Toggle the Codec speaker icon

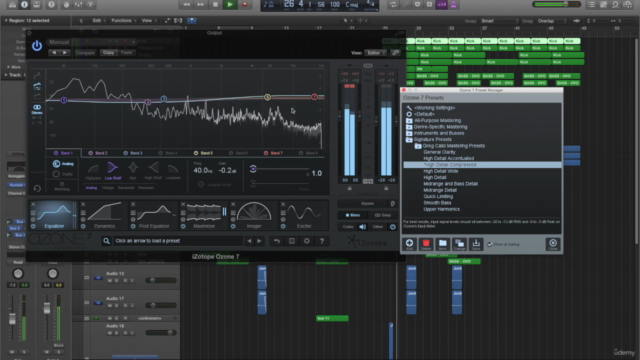tap(362, 227)
